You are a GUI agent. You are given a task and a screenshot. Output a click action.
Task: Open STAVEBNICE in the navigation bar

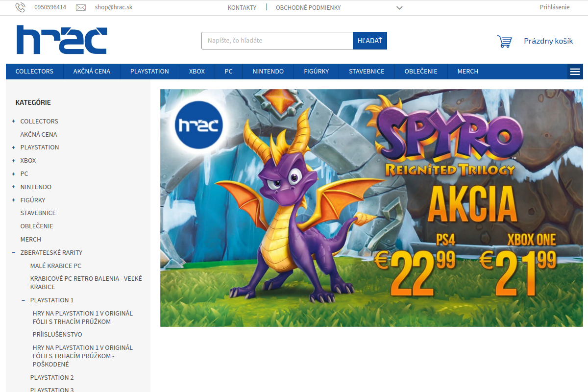pos(367,72)
